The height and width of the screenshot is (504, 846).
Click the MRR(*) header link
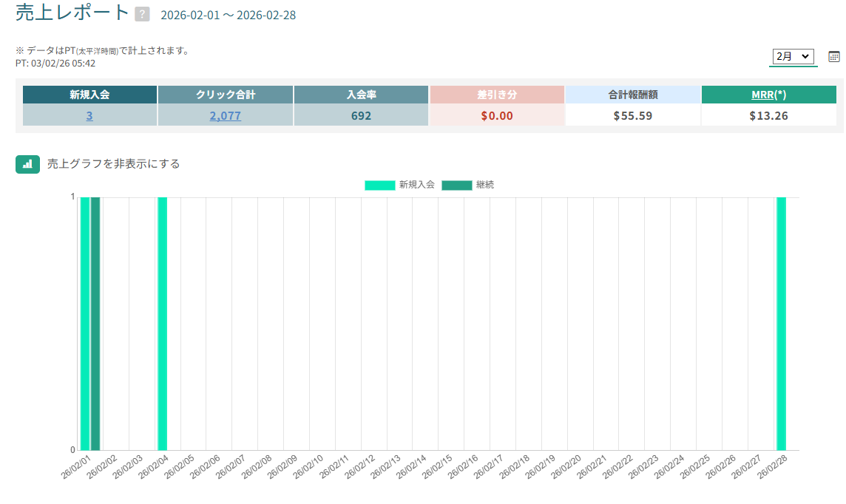pyautogui.click(x=762, y=95)
